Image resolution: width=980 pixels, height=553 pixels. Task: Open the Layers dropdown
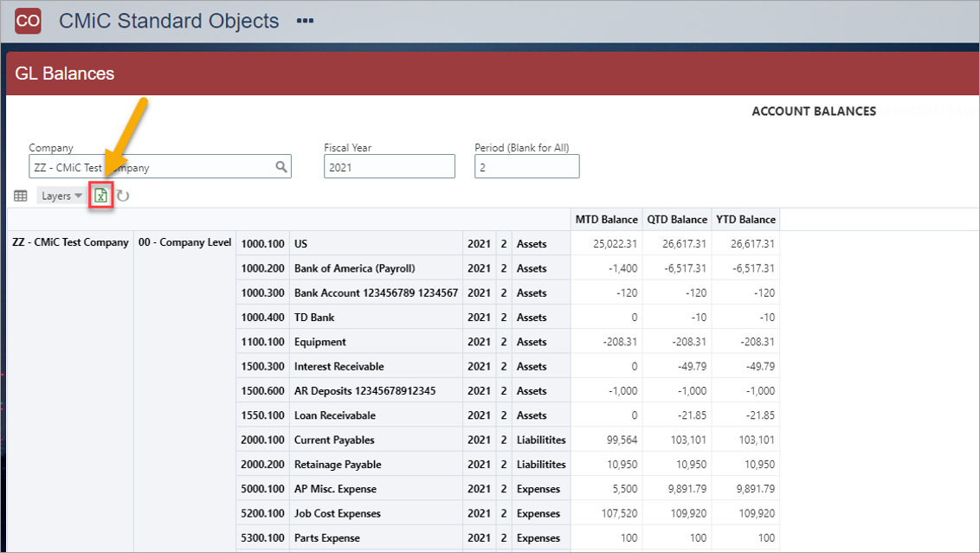click(x=61, y=196)
